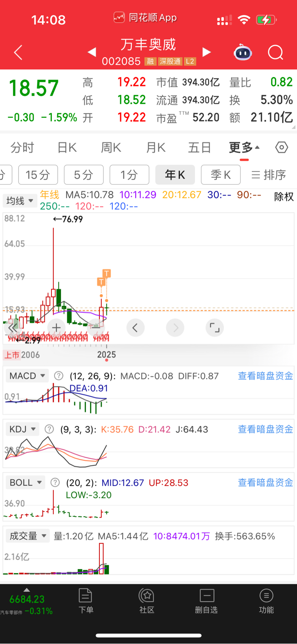Open the 均线 moving average dropdown
The image size is (297, 644).
coord(20,201)
